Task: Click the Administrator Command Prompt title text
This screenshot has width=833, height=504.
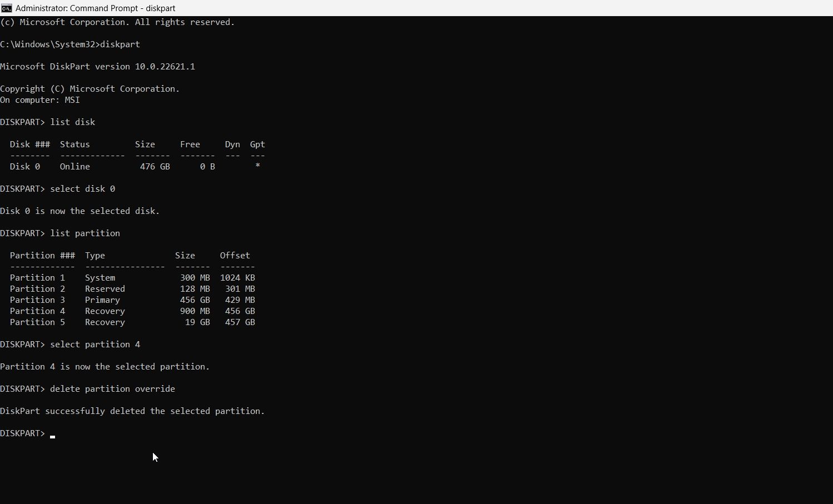Action: [x=95, y=8]
